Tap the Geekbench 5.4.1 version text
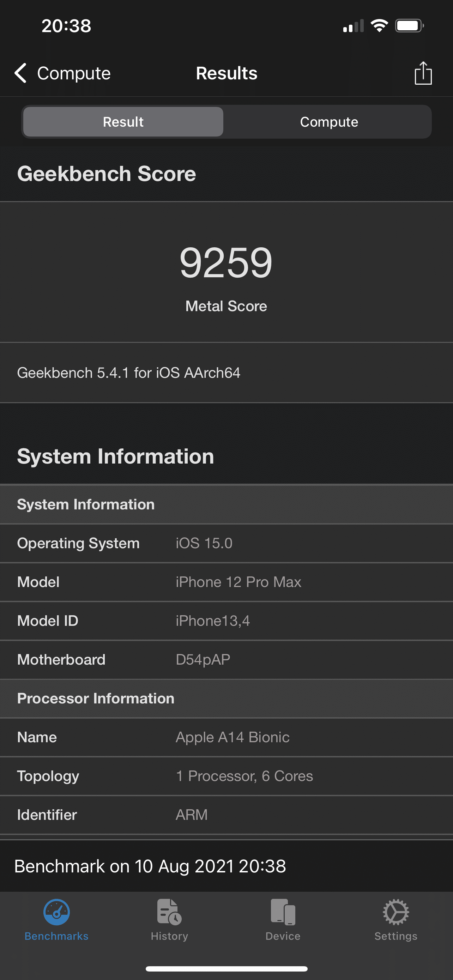This screenshot has width=453, height=980. 128,373
